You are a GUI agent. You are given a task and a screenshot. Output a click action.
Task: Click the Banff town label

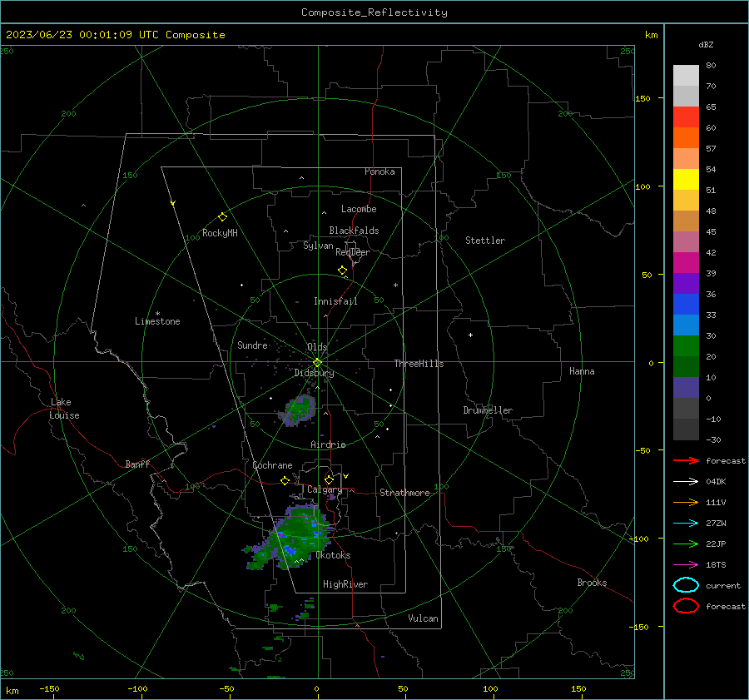[137, 464]
